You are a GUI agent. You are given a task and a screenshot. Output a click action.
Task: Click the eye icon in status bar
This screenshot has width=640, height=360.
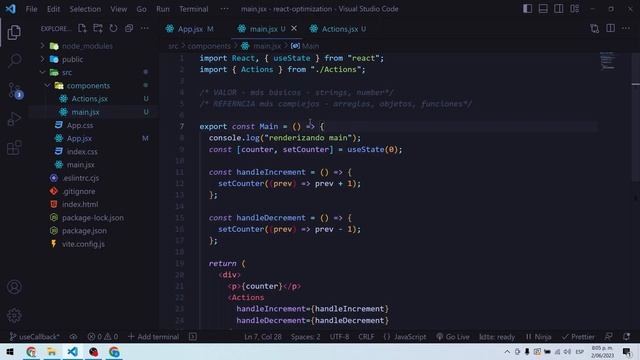tap(73, 337)
